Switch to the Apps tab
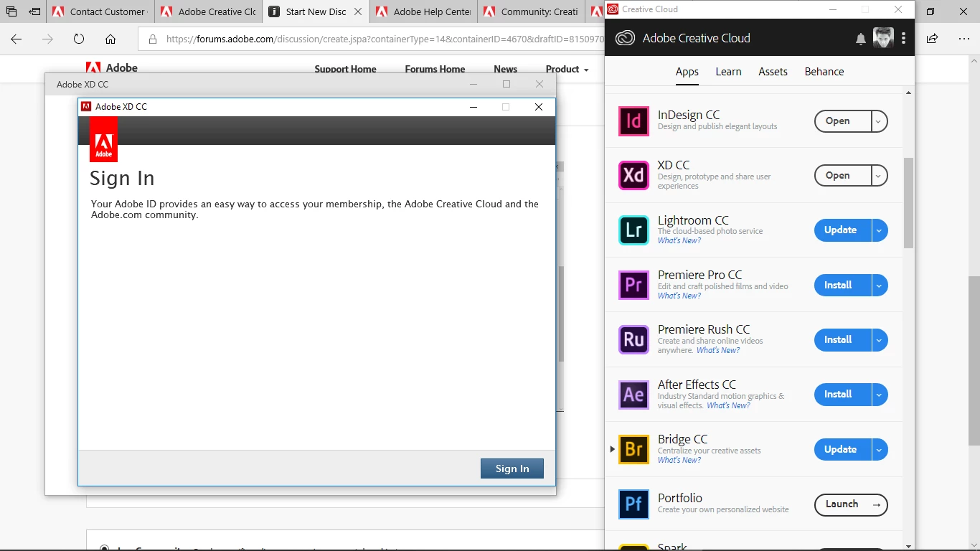Screen dimensions: 980x551 (687, 72)
